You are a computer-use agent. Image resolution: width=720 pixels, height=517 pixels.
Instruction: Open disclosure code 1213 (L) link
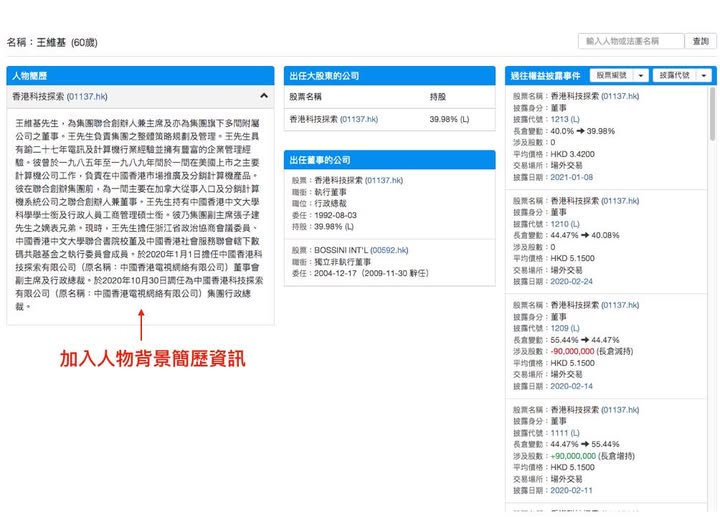pos(565,119)
